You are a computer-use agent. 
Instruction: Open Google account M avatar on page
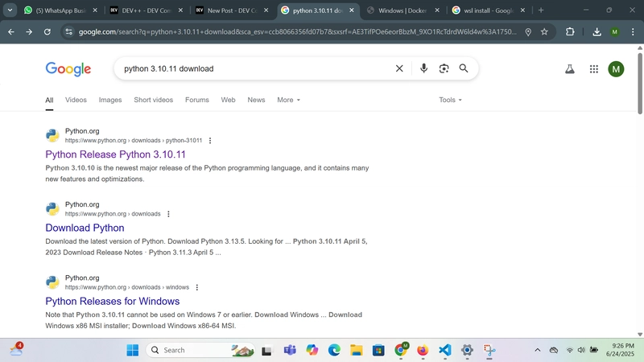616,69
